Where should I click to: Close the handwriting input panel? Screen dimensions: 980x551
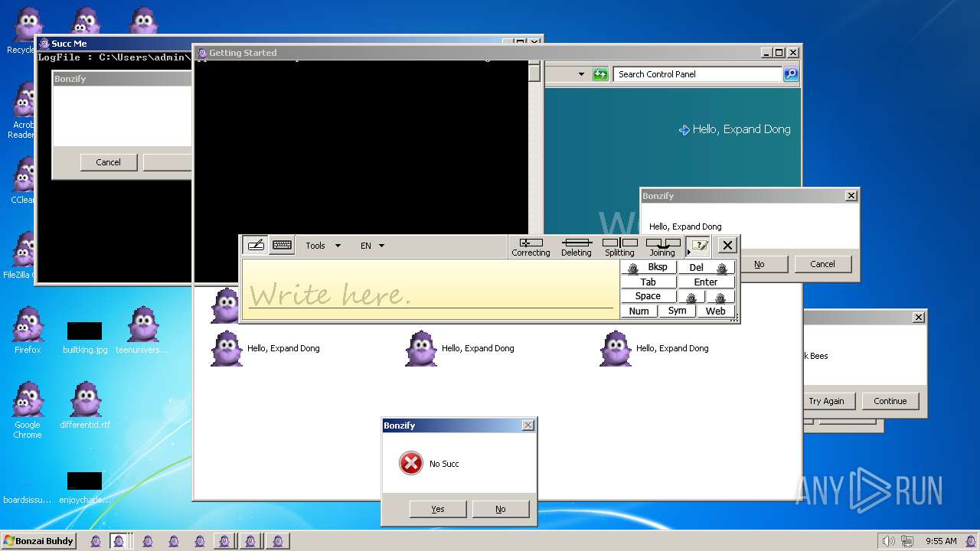pyautogui.click(x=727, y=246)
